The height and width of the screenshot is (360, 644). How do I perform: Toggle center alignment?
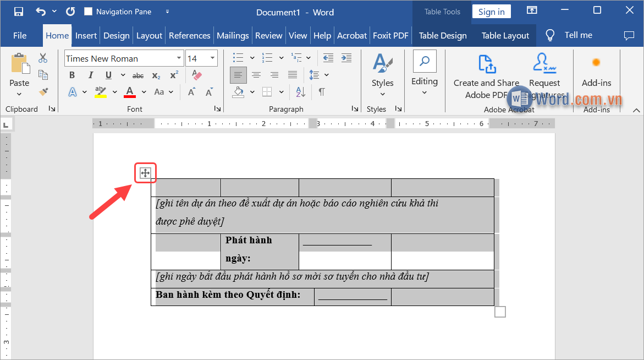[x=256, y=75]
